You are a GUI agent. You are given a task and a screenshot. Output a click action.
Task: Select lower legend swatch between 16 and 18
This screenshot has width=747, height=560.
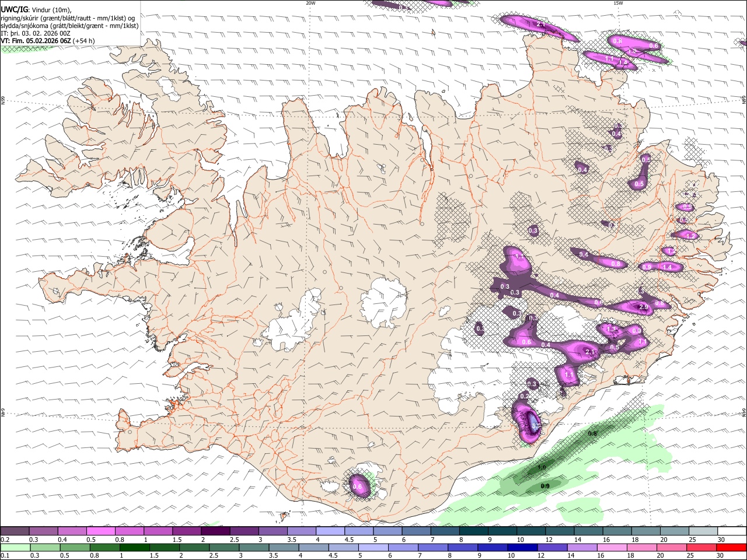coord(613,547)
